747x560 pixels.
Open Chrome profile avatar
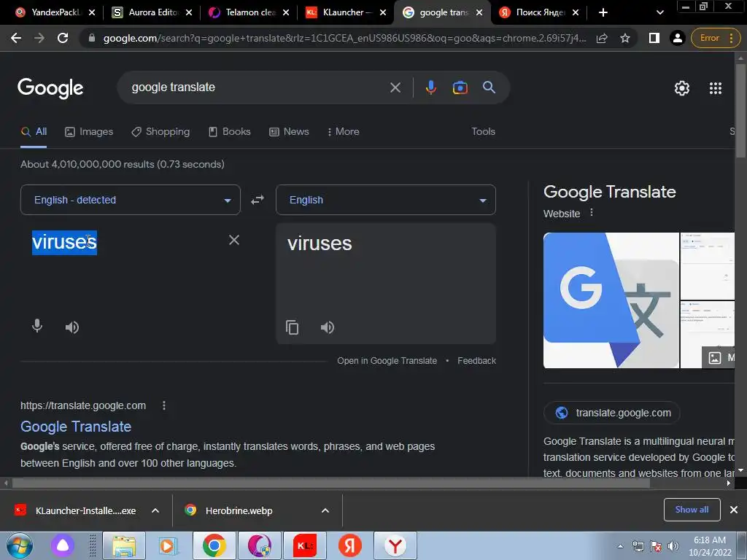[x=677, y=38]
